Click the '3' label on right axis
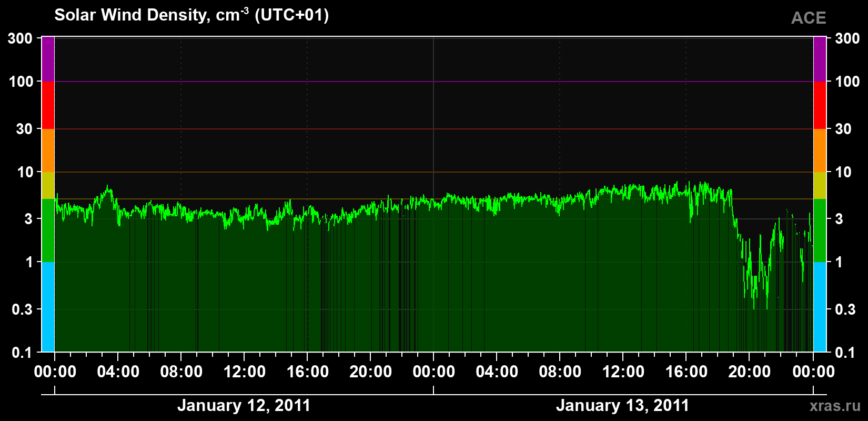The width and height of the screenshot is (868, 421). tap(839, 219)
